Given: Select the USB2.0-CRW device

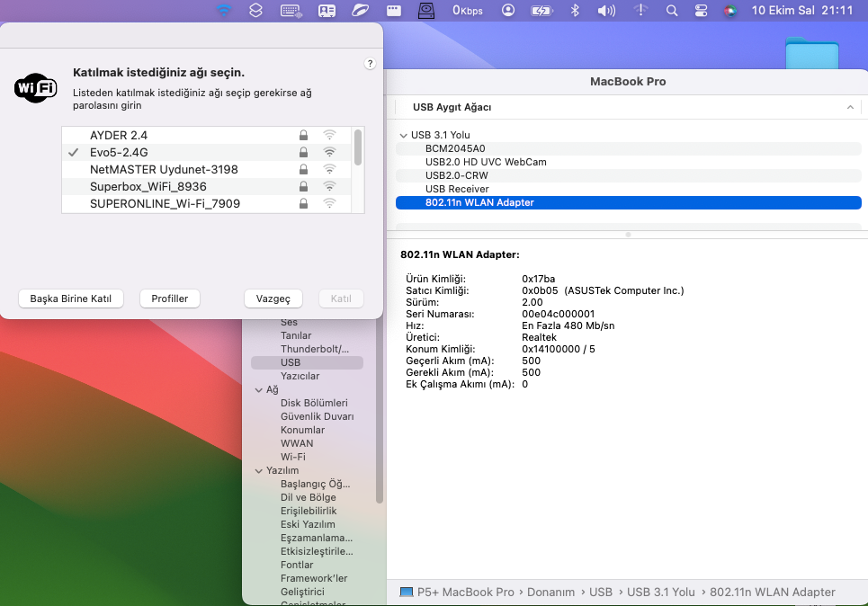Looking at the screenshot, I should tap(629, 175).
